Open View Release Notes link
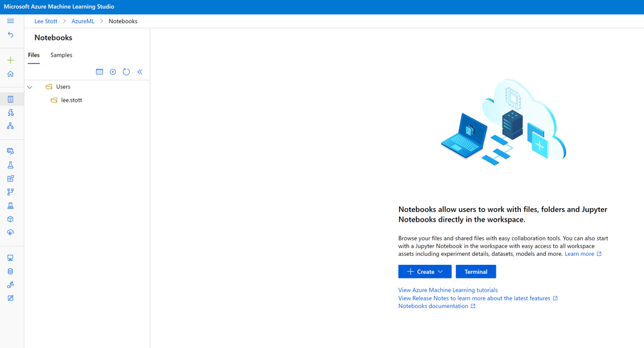The height and width of the screenshot is (348, 644). click(x=478, y=298)
